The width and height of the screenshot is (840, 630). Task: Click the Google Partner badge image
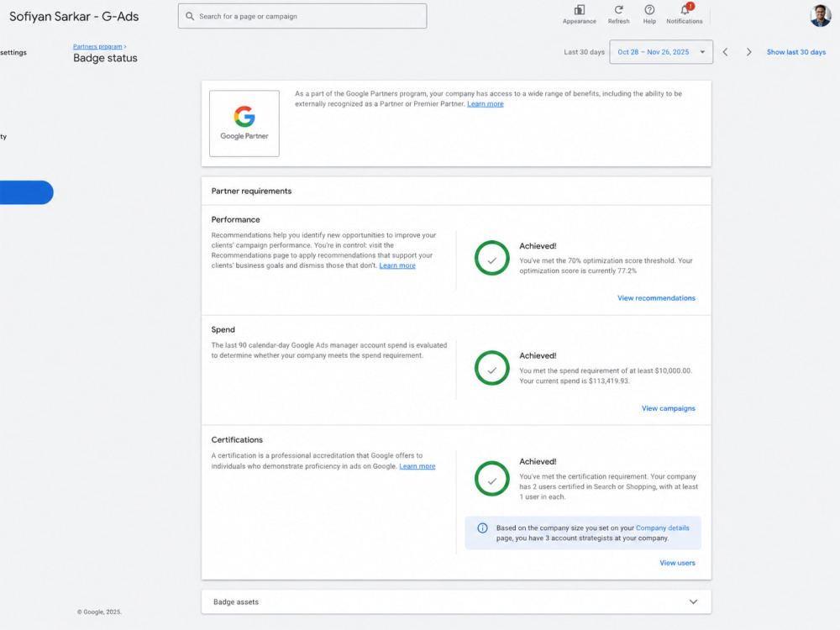[x=244, y=123]
